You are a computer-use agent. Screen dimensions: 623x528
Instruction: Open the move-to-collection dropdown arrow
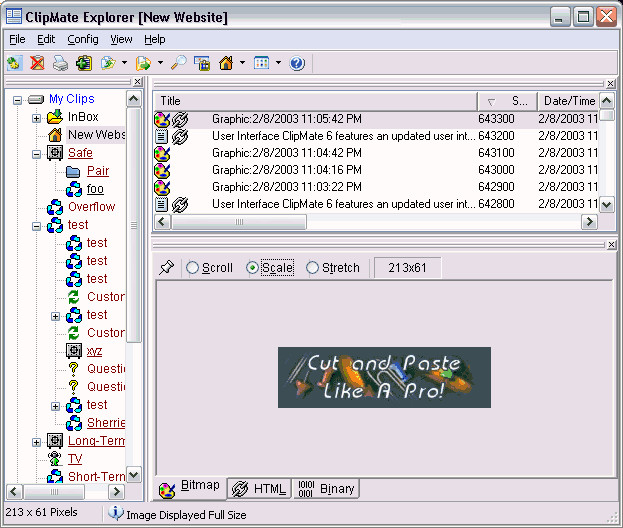[x=124, y=63]
